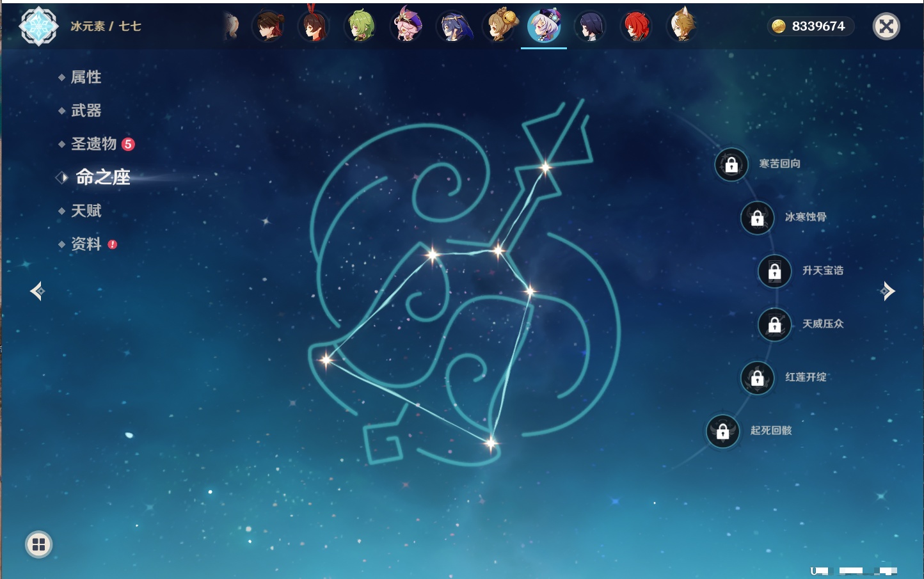
Task: Go to the previous character with left arrow
Action: click(38, 291)
